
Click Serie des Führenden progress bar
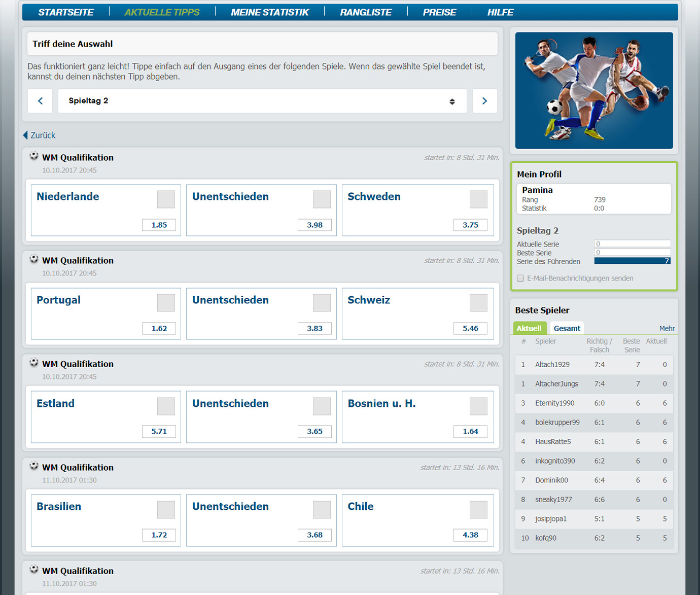[x=633, y=261]
